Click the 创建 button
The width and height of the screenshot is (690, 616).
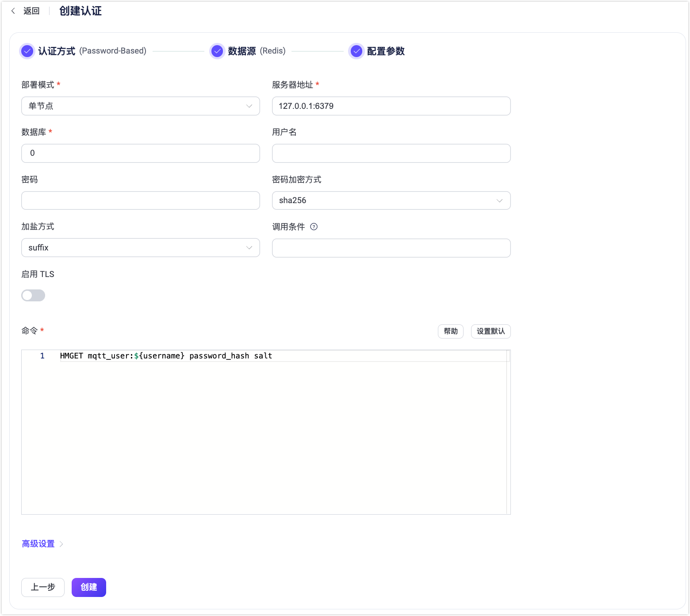pos(88,587)
